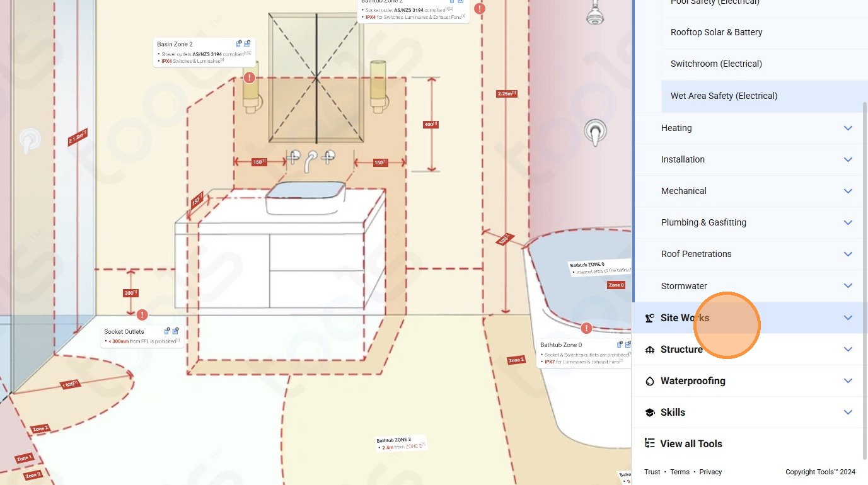Viewport: 868px width, 485px height.
Task: Expand the Skills section
Action: coord(748,413)
